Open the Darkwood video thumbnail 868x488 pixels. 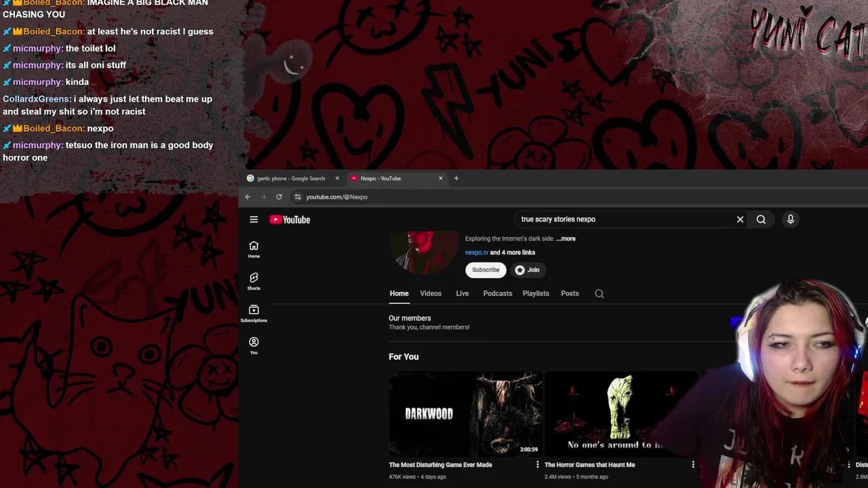[465, 413]
